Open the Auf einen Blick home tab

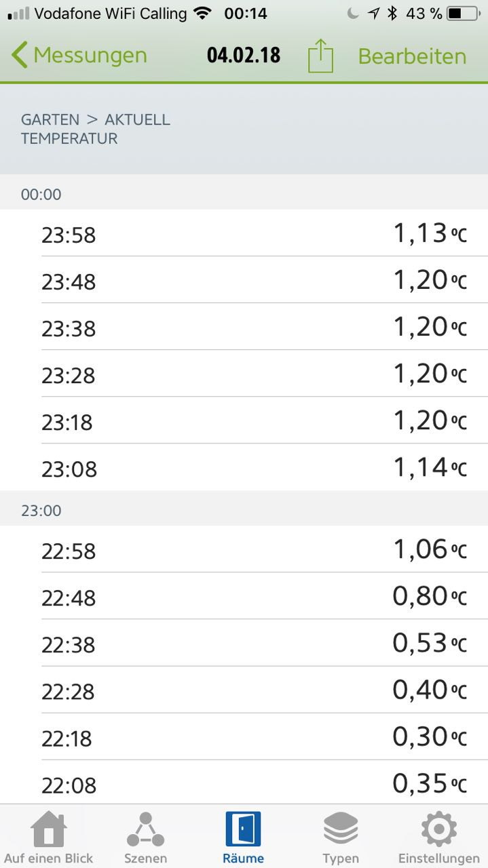tap(48, 838)
